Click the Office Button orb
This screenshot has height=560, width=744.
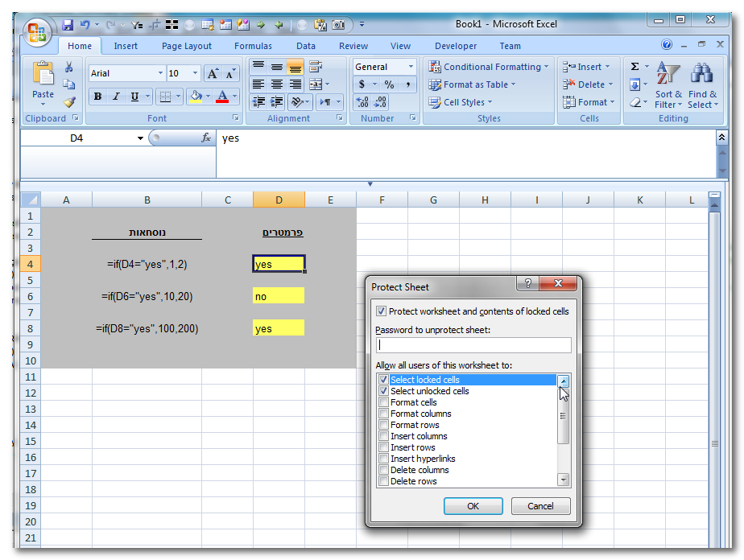(x=39, y=32)
